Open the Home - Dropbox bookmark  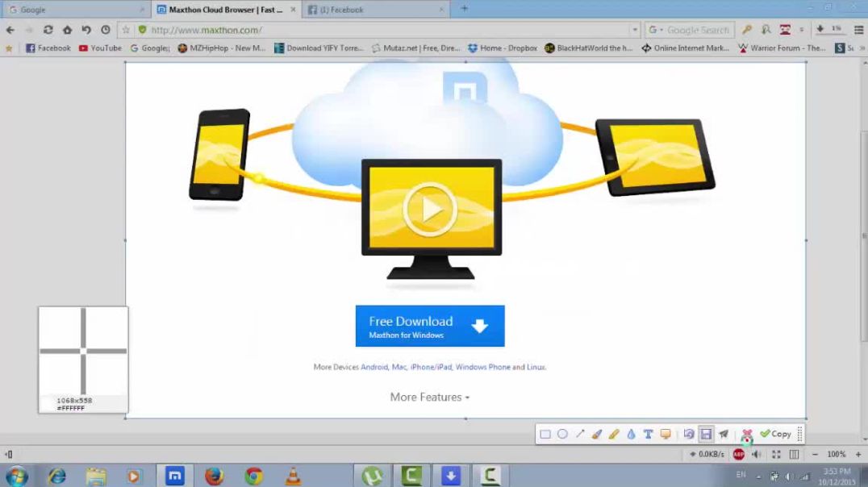(503, 48)
